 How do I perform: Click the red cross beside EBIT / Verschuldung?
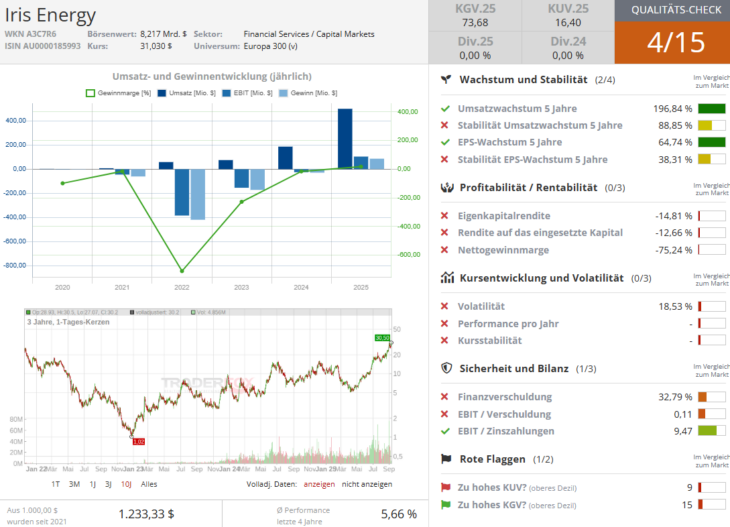click(x=445, y=414)
